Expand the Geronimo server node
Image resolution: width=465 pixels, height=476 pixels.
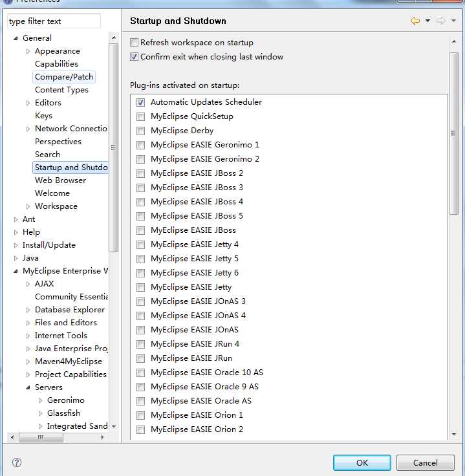click(x=40, y=400)
